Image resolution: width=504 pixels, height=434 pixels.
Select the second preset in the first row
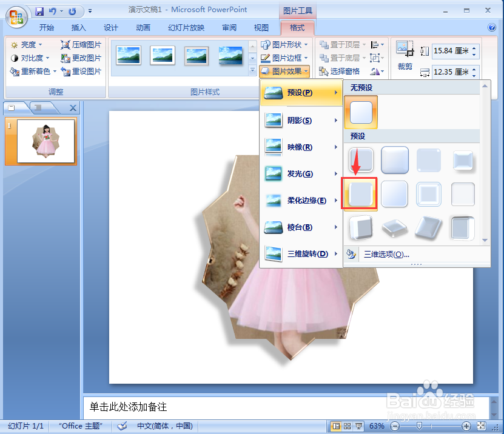click(395, 160)
